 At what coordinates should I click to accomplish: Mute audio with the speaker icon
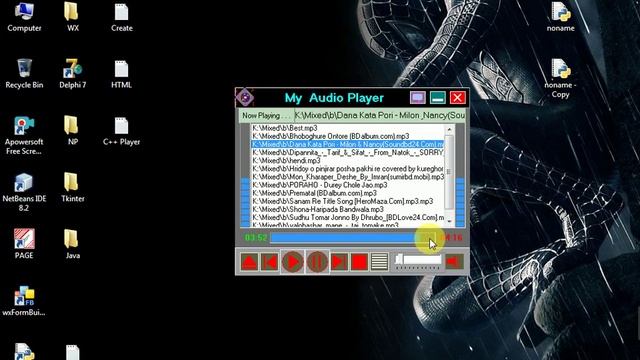coord(454,261)
